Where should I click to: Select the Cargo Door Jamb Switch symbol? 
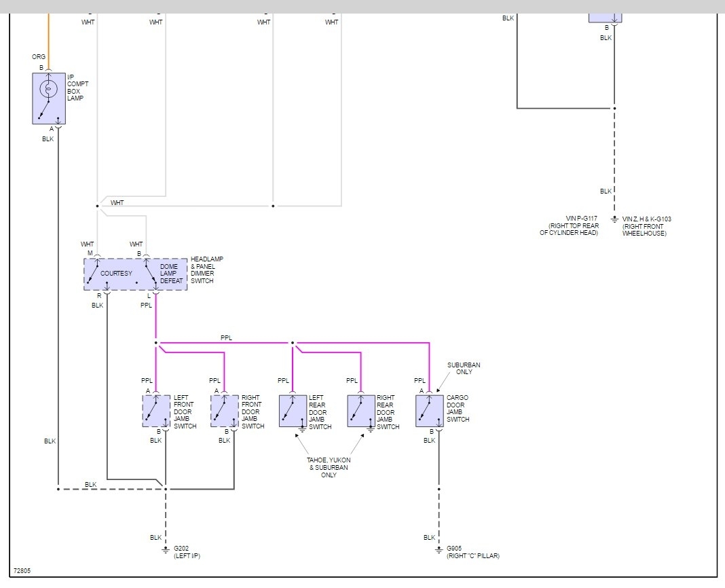click(430, 411)
